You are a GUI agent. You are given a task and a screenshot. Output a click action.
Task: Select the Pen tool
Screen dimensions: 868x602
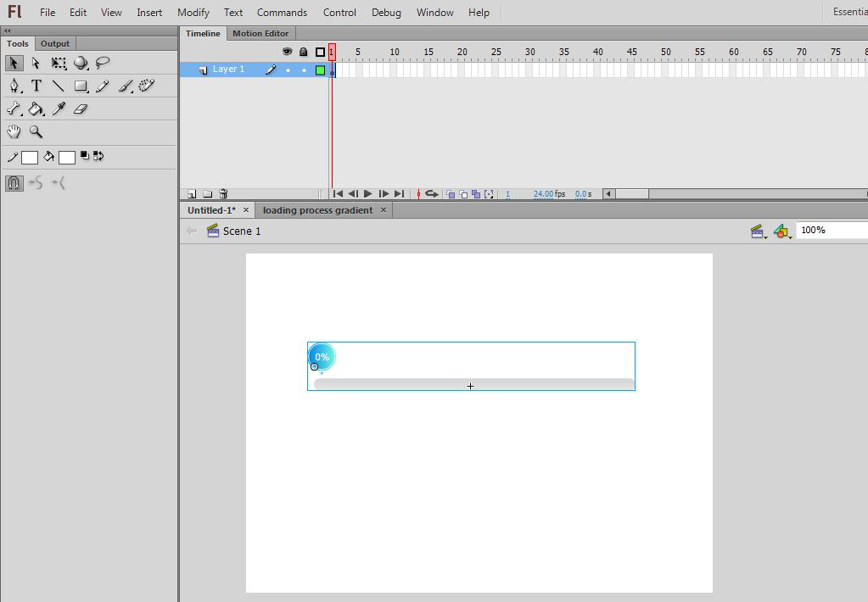pyautogui.click(x=14, y=86)
